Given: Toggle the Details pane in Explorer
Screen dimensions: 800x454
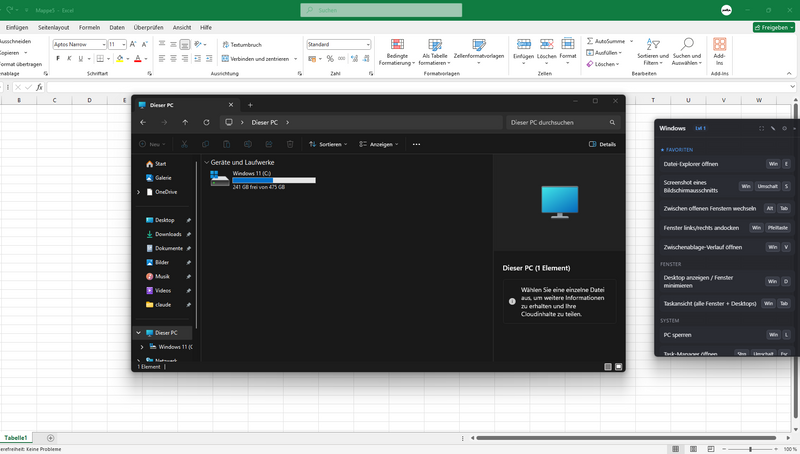Looking at the screenshot, I should tap(603, 144).
